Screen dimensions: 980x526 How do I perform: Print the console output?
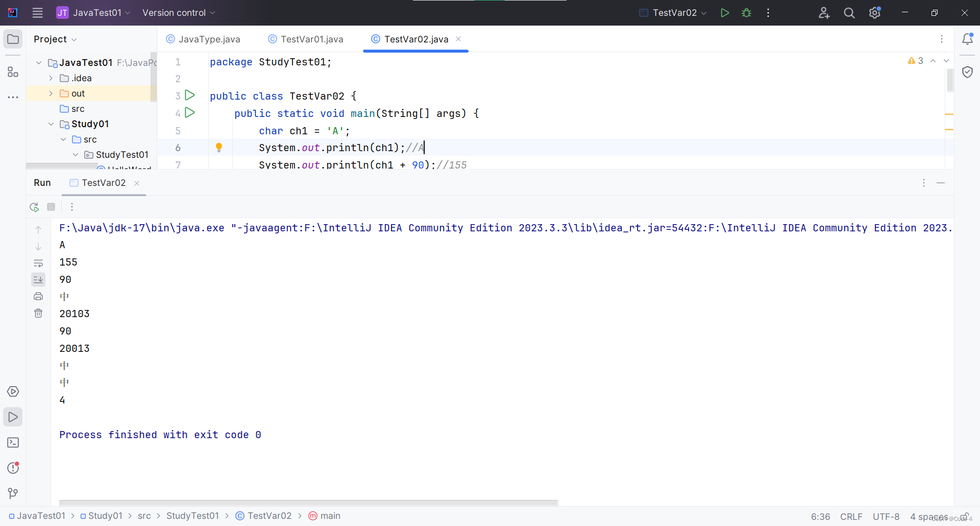(x=38, y=296)
